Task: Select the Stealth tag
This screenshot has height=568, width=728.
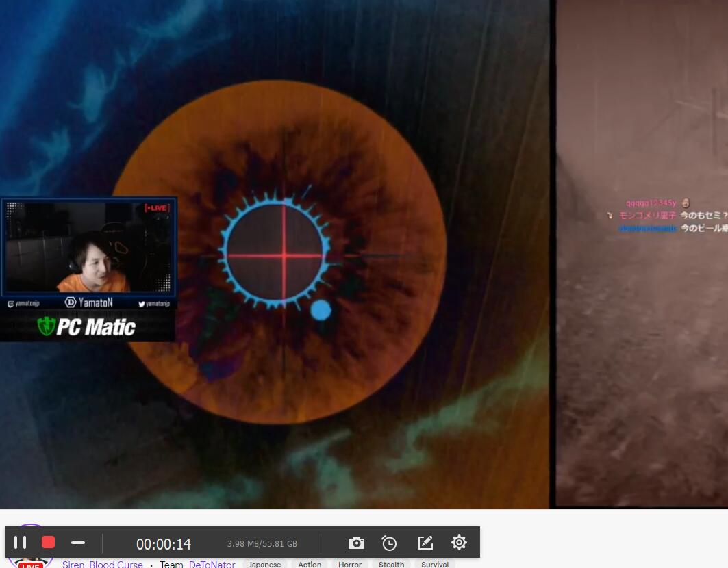Action: point(391,565)
